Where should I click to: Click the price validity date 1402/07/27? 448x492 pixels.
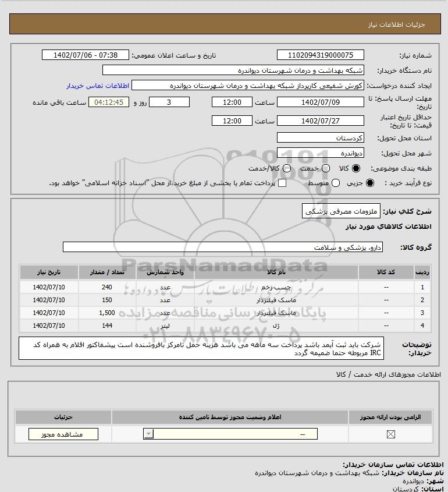[321, 121]
